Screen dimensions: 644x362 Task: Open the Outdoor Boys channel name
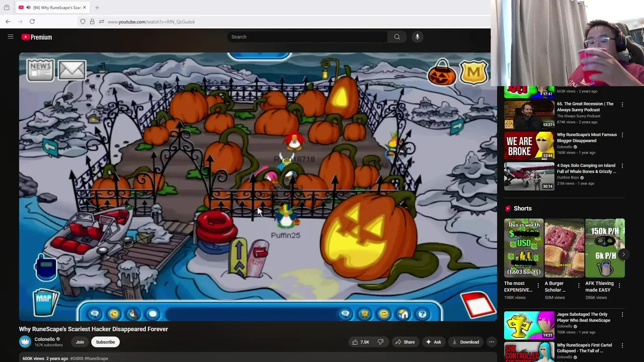click(568, 177)
